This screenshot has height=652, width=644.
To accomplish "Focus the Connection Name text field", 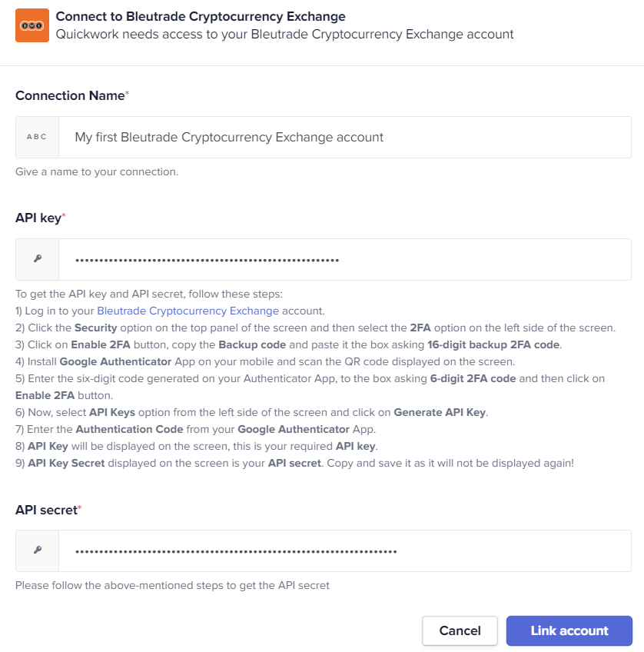I will click(x=345, y=137).
